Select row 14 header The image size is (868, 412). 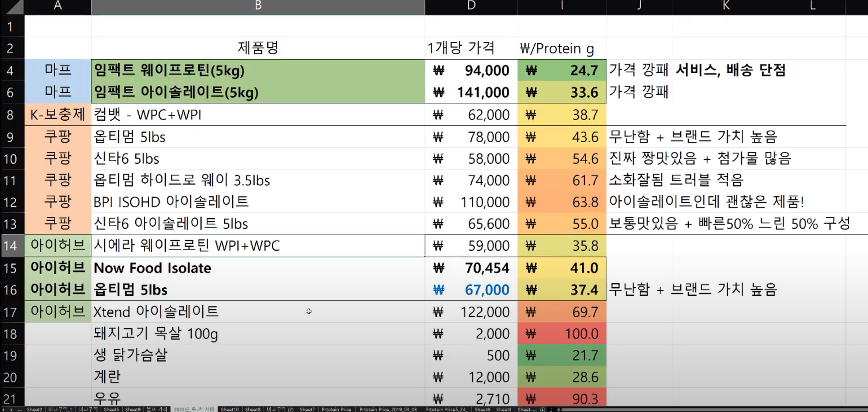click(12, 246)
